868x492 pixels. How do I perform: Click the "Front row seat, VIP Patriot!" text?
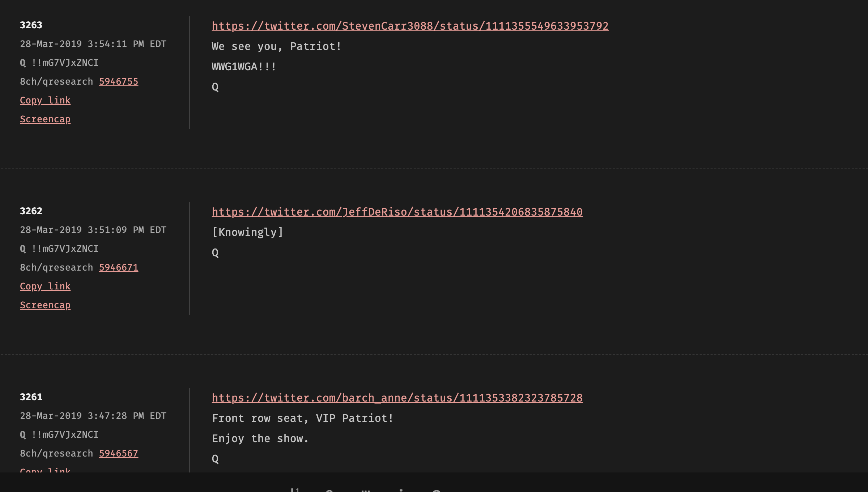point(303,418)
